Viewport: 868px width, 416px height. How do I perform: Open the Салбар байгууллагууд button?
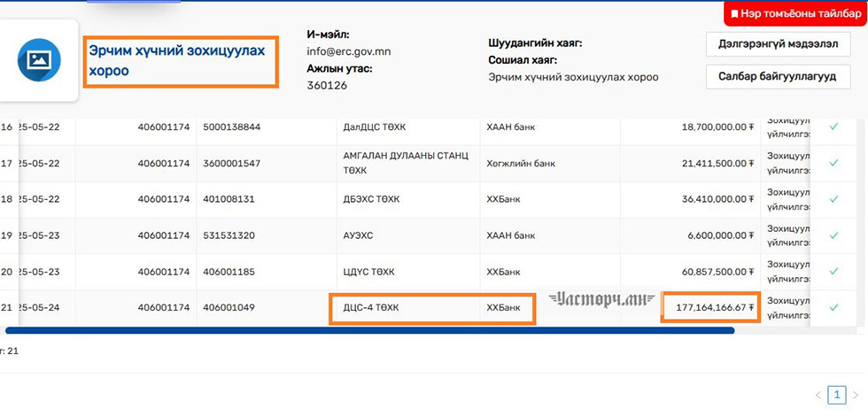pyautogui.click(x=778, y=77)
